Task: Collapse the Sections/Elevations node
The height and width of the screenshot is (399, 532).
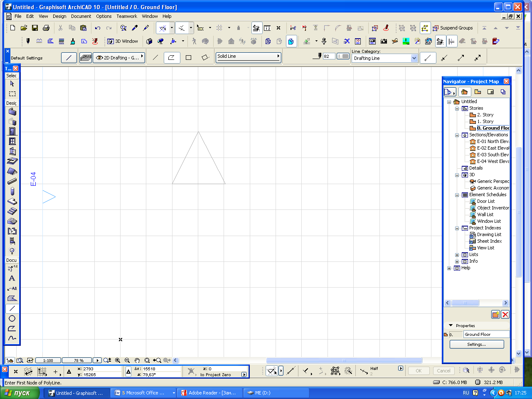Action: (457, 135)
